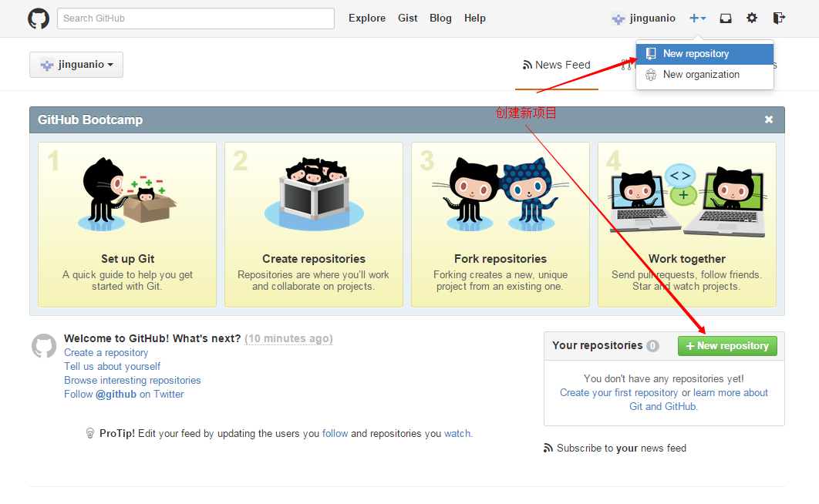Click the Work together heading
Image resolution: width=819 pixels, height=504 pixels.
(x=687, y=259)
